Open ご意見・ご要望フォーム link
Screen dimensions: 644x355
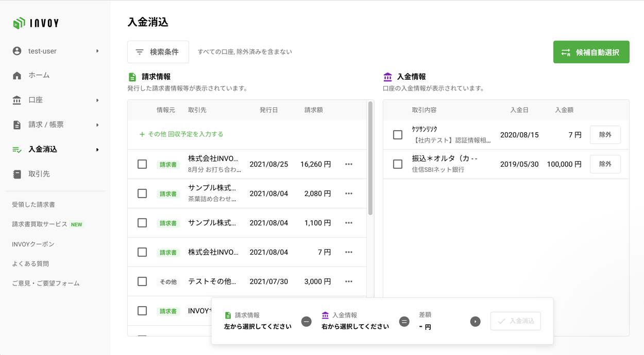click(46, 283)
